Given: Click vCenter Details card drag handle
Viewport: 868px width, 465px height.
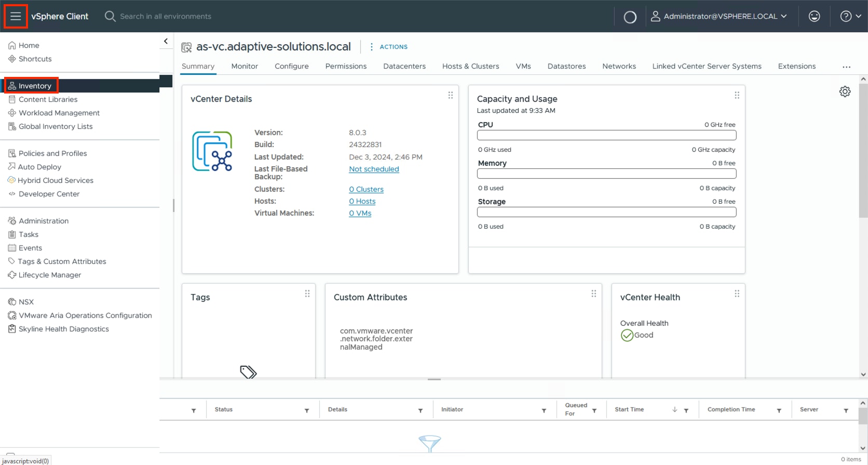Looking at the screenshot, I should tap(451, 95).
